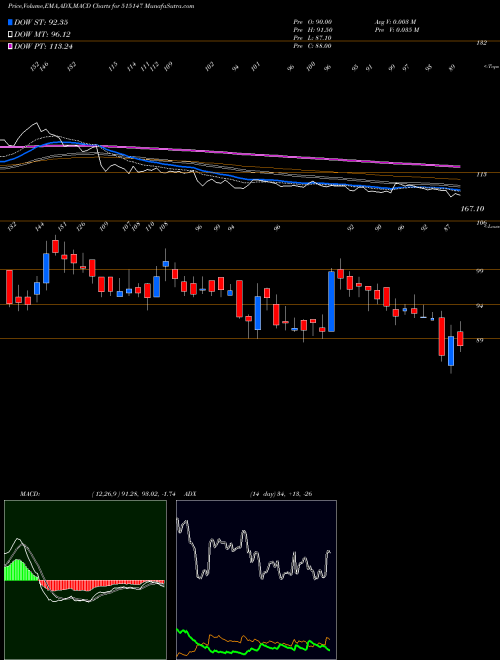Click the MACD histogram chart thumbnail

pos(85,580)
